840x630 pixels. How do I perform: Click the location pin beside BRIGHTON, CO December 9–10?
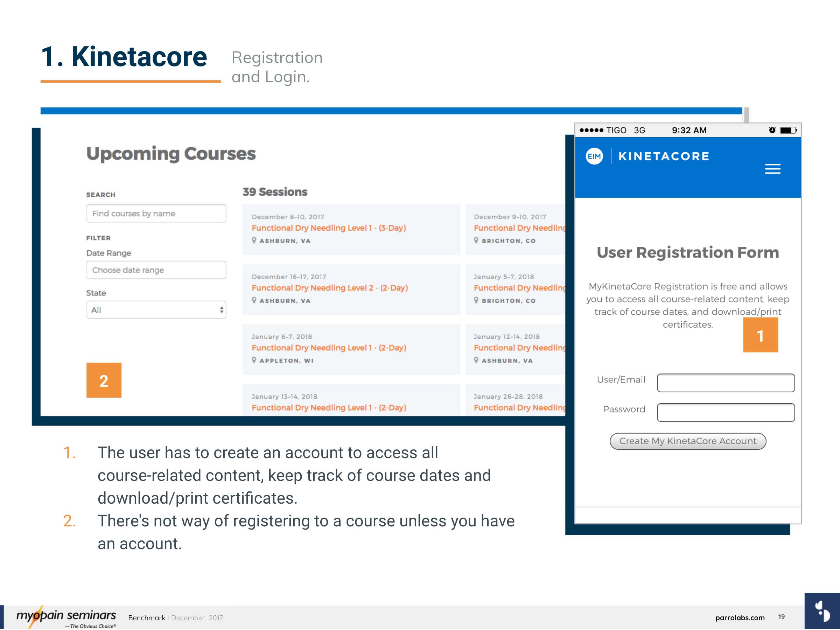pyautogui.click(x=476, y=240)
